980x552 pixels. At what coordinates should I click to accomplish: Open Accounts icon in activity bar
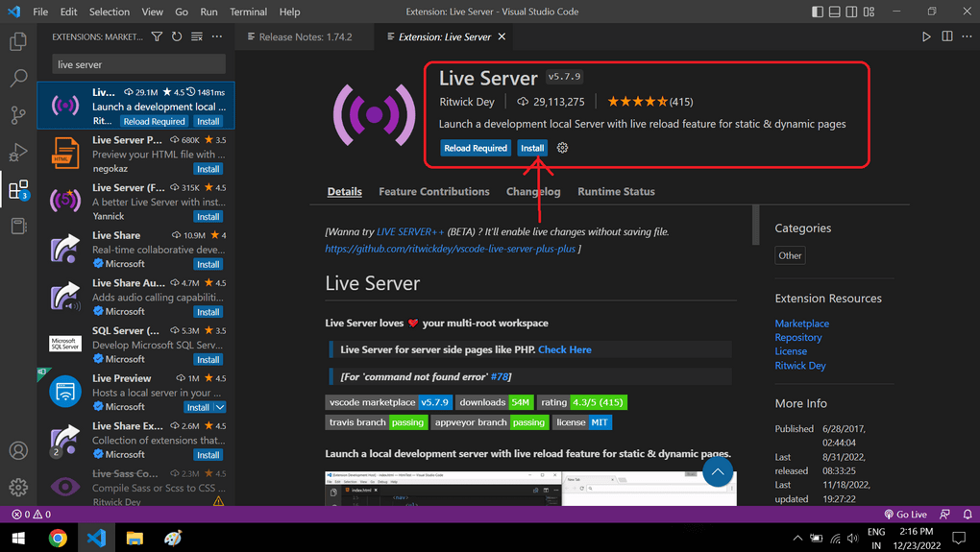18,450
